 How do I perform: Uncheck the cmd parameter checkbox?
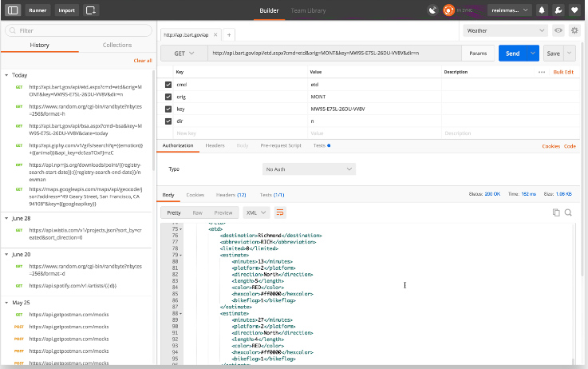(x=168, y=84)
